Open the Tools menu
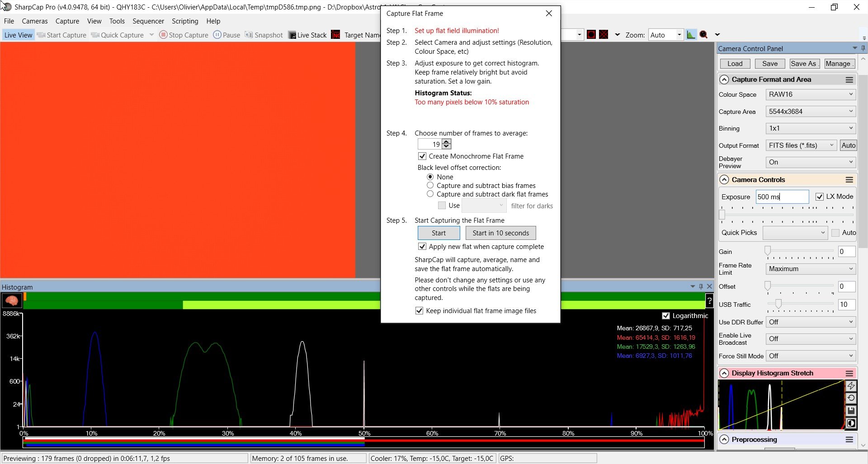Image resolution: width=868 pixels, height=464 pixels. coord(117,21)
